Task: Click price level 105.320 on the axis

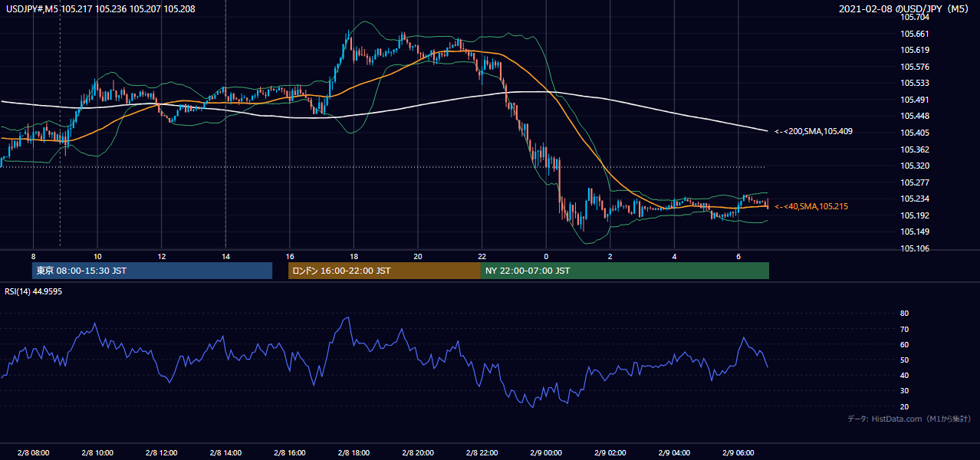Action: [915, 166]
